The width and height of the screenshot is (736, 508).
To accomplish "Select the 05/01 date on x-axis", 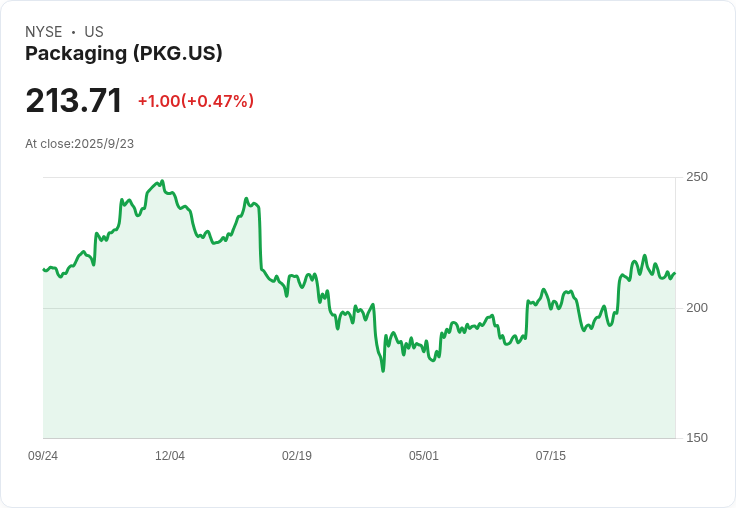I will coord(424,456).
